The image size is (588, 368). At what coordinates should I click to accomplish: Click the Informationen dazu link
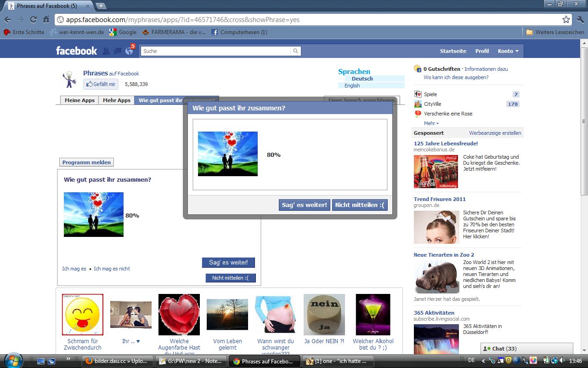[x=486, y=69]
